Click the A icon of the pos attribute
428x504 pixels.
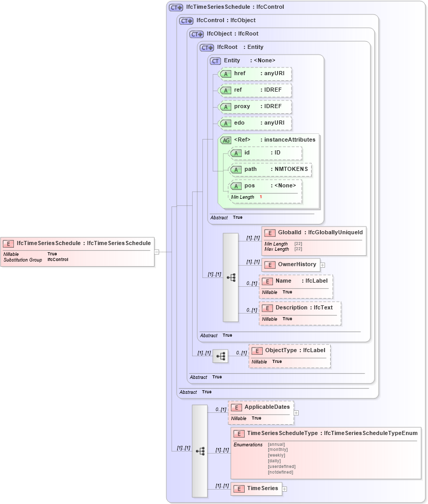236,186
